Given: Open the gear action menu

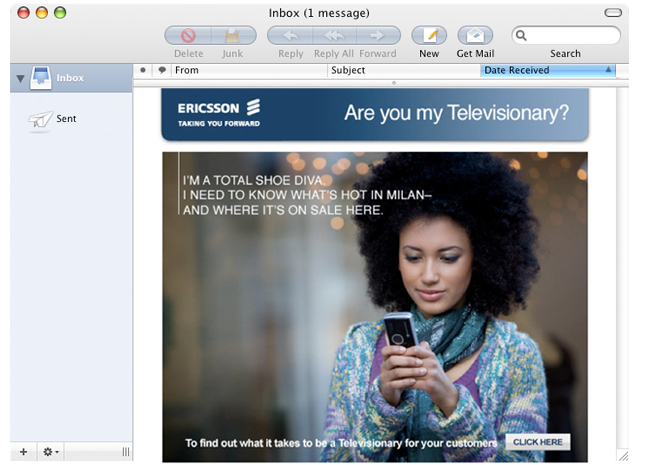Looking at the screenshot, I should point(51,452).
